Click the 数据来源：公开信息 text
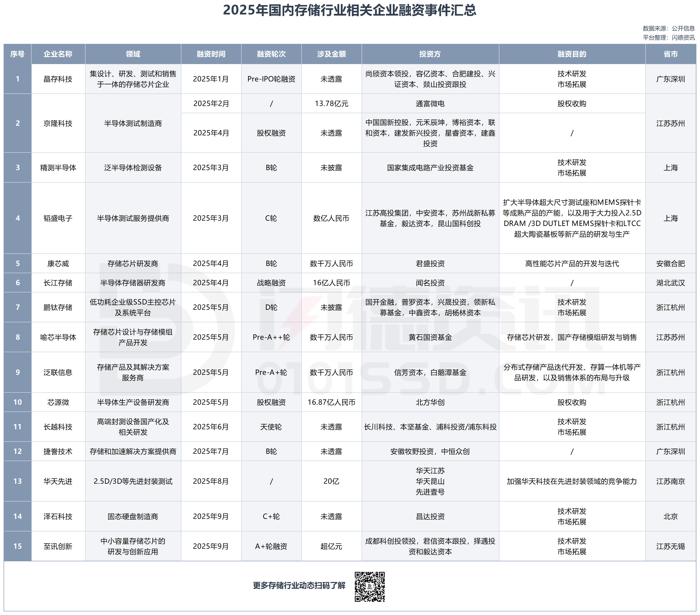 (668, 28)
